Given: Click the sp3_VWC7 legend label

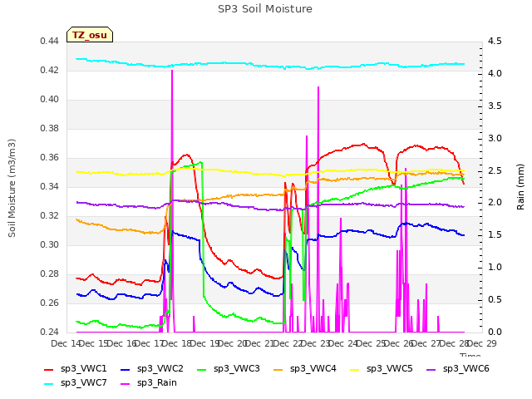Looking at the screenshot, I should pos(83,383).
